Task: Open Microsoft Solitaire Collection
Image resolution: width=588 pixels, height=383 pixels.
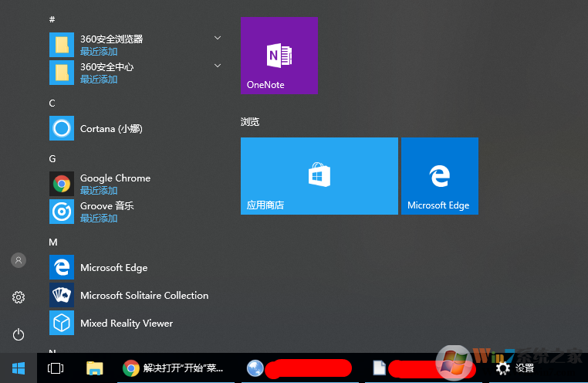Action: click(144, 295)
